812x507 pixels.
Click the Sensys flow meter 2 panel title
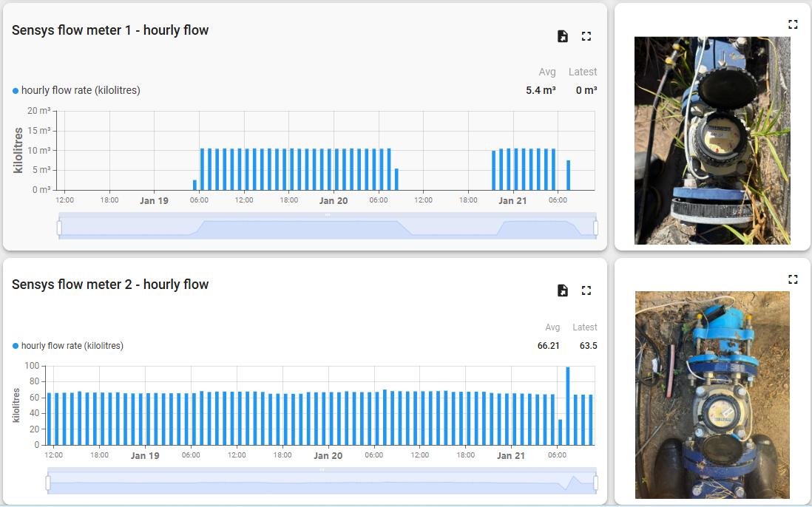[x=109, y=285]
